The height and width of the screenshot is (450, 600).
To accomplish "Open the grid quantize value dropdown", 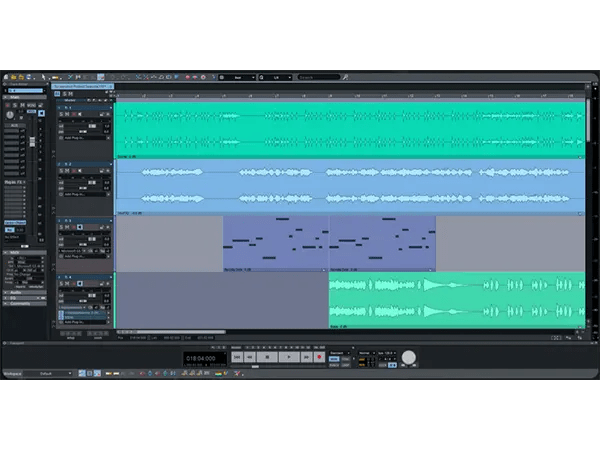I will click(x=276, y=77).
